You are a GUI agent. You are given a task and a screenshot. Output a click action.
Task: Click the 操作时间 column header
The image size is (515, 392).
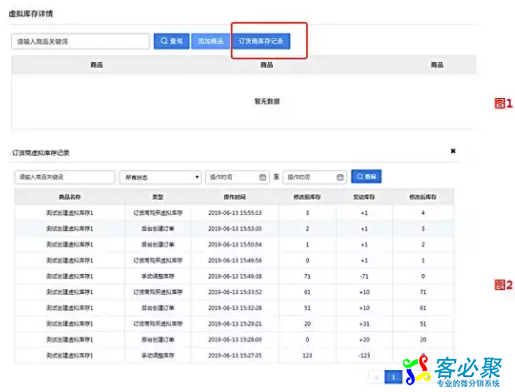[x=235, y=197]
